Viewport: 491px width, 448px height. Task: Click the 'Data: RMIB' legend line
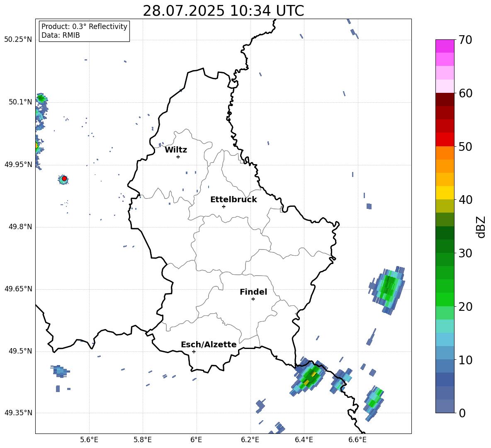coord(61,35)
